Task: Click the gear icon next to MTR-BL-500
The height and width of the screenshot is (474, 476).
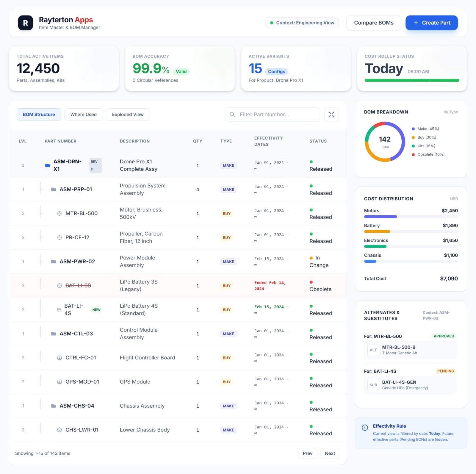Action: (59, 213)
